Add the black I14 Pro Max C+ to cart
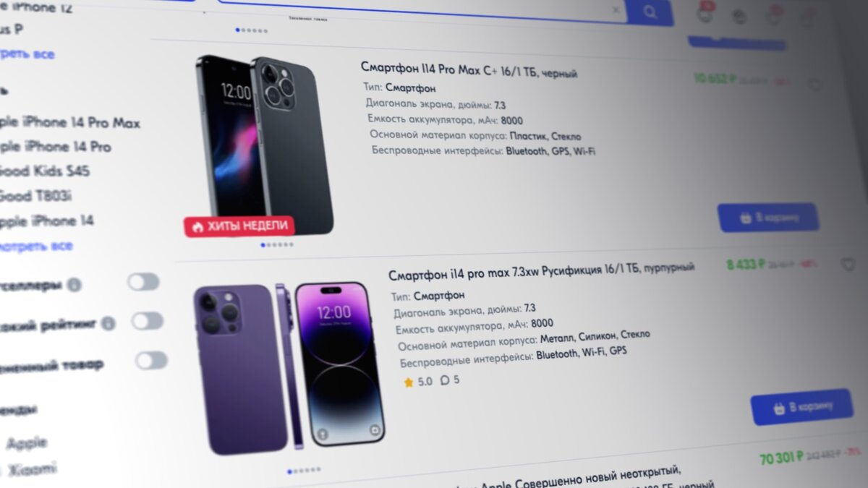Screen dimensions: 868x488 (768, 217)
